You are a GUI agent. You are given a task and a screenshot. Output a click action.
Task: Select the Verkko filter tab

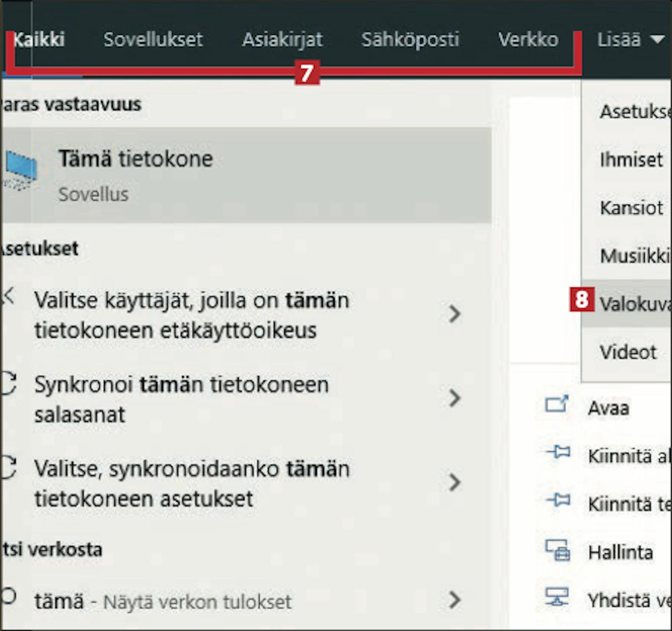528,40
